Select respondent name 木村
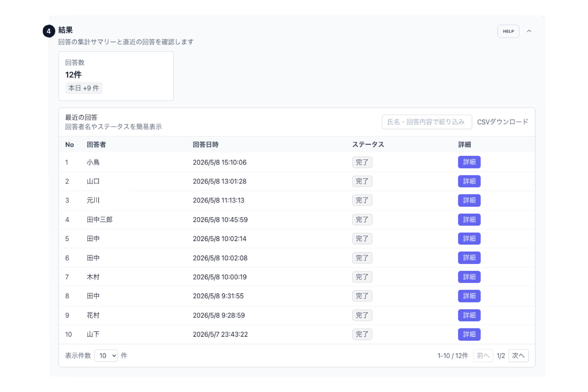Viewport: 588px width, 392px height. click(x=93, y=277)
